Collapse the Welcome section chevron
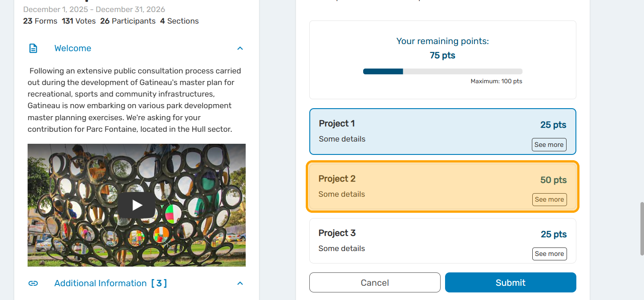This screenshot has height=300, width=644. click(x=240, y=49)
